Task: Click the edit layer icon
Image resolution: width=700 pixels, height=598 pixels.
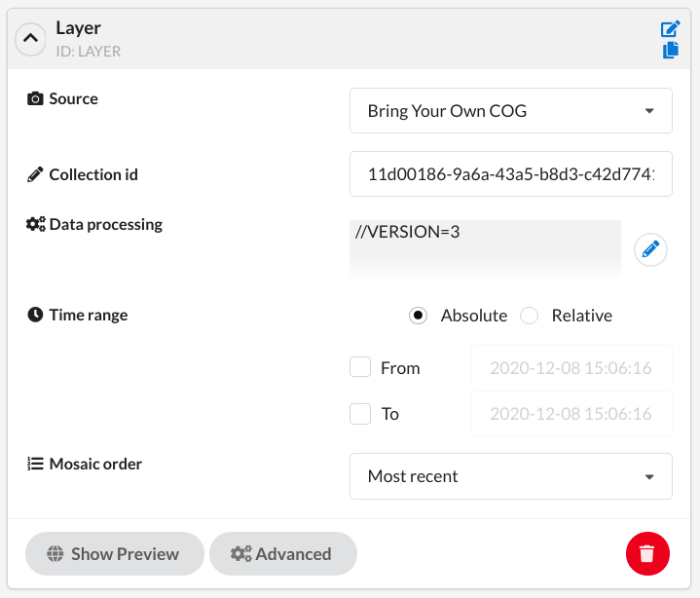Action: click(670, 28)
